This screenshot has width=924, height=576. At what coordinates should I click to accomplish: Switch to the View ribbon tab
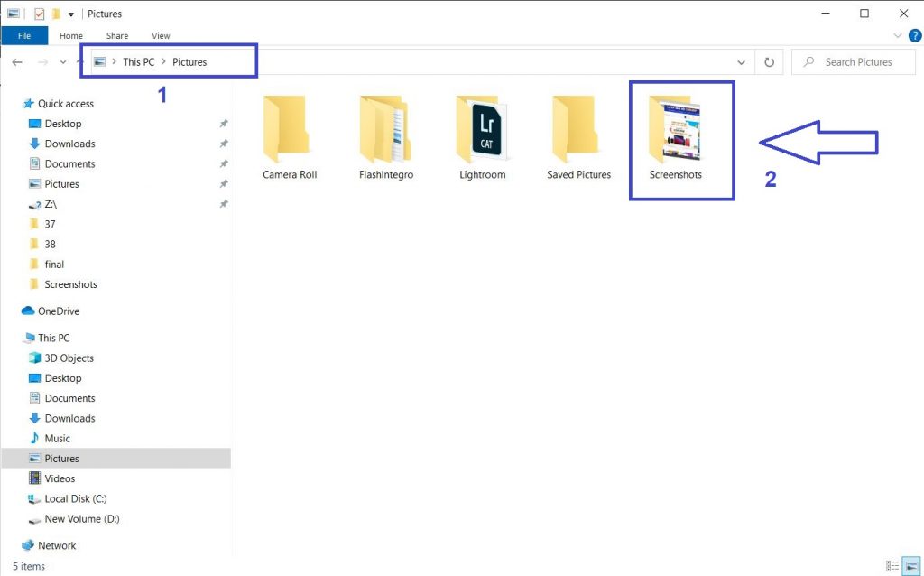point(161,36)
